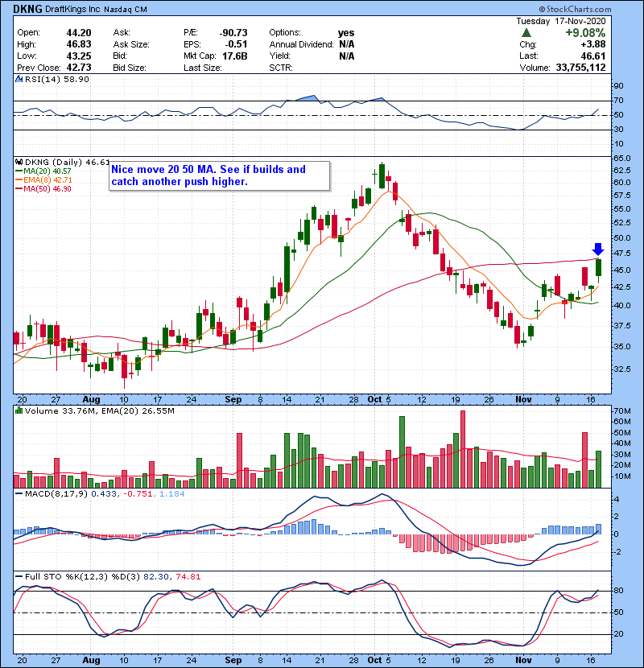Click the blue annotation text box
This screenshot has height=668, width=644.
tap(219, 175)
